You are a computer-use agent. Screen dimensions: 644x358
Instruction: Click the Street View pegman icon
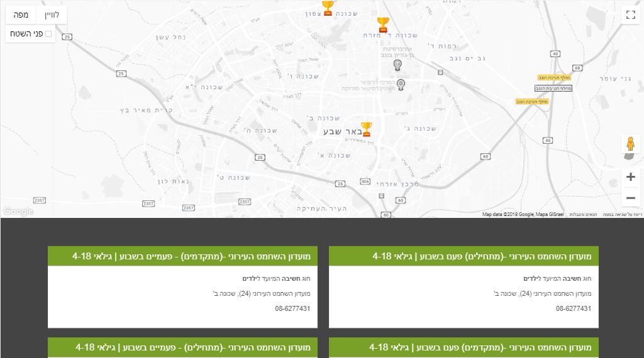pos(630,144)
